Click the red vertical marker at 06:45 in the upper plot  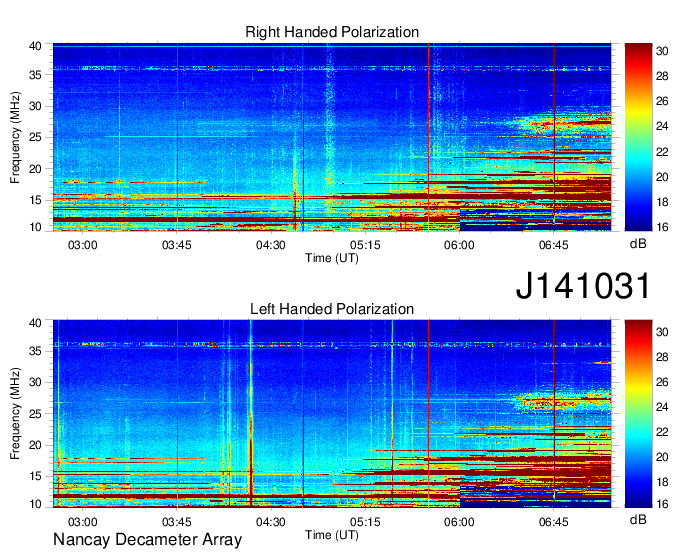point(554,137)
